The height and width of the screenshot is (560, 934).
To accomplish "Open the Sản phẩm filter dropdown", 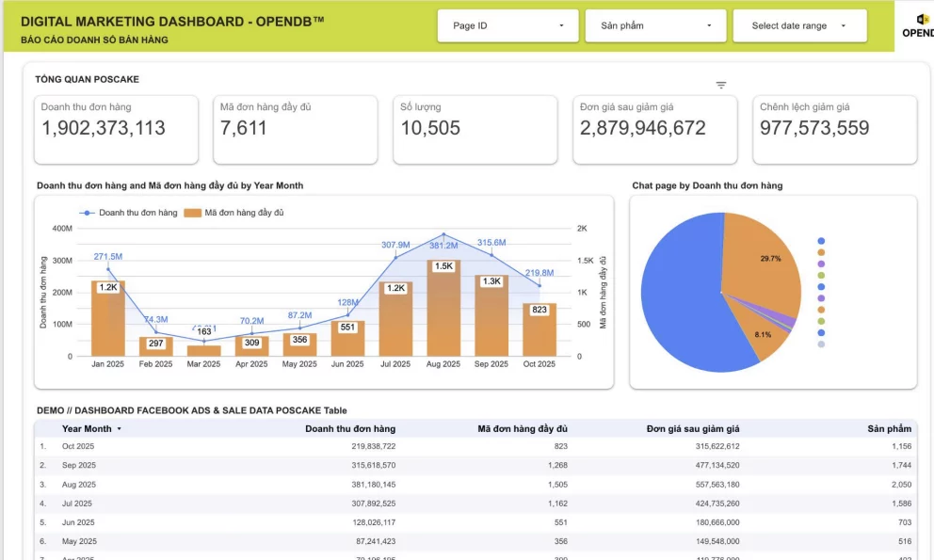I will [654, 25].
